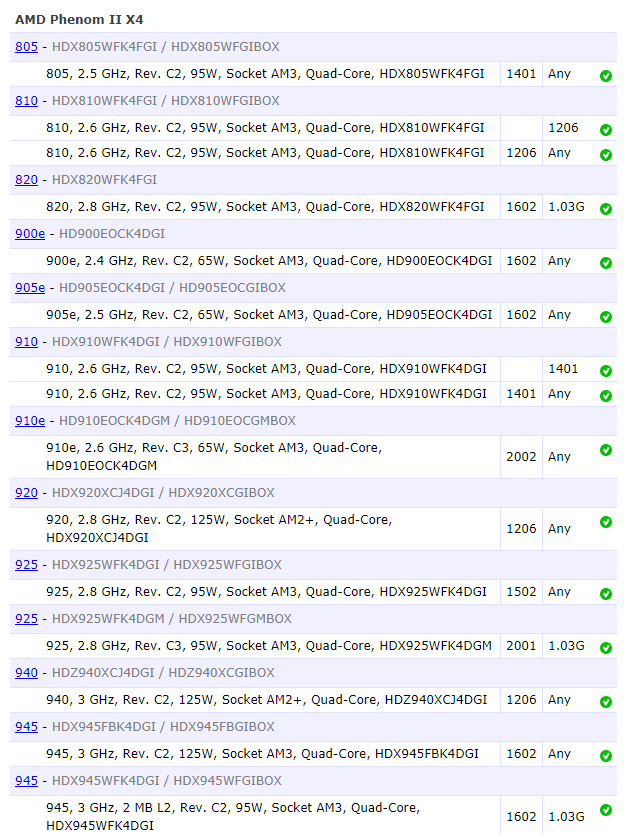
Task: Click BIOS value 1502 in 925 C2 row
Action: click(x=521, y=591)
